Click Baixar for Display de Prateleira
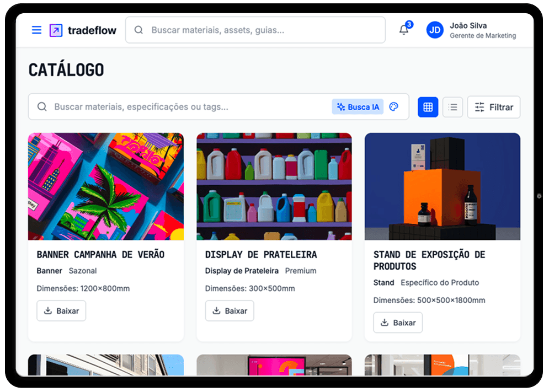Screen dimensions: 549x392 pyautogui.click(x=230, y=311)
